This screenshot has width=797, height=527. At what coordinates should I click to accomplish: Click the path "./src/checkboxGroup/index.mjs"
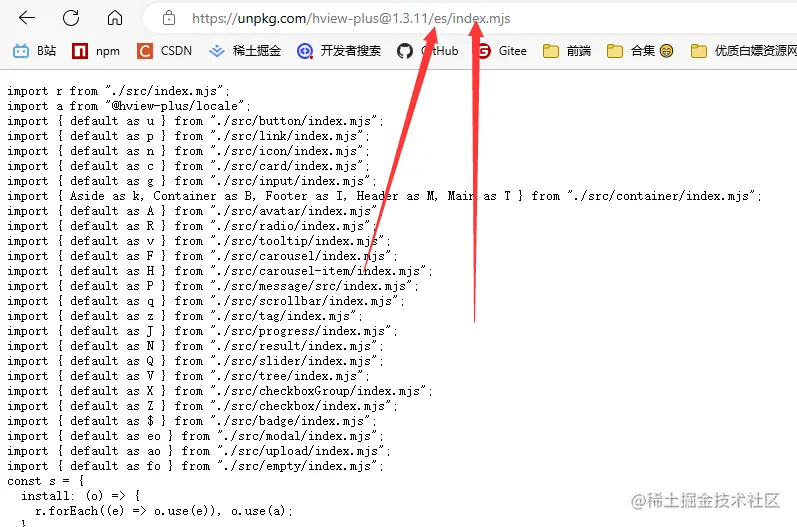click(x=318, y=391)
